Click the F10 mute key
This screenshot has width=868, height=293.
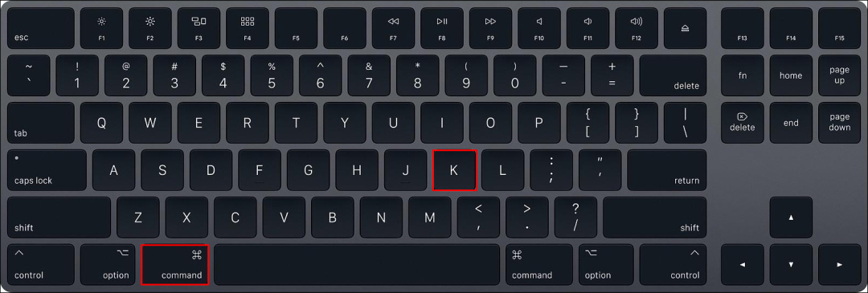pyautogui.click(x=539, y=28)
